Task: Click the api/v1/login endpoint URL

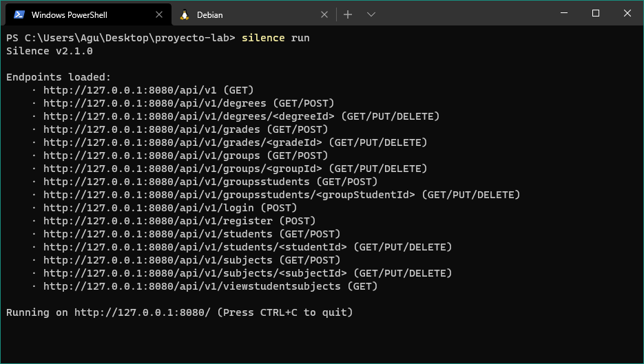Action: [149, 208]
